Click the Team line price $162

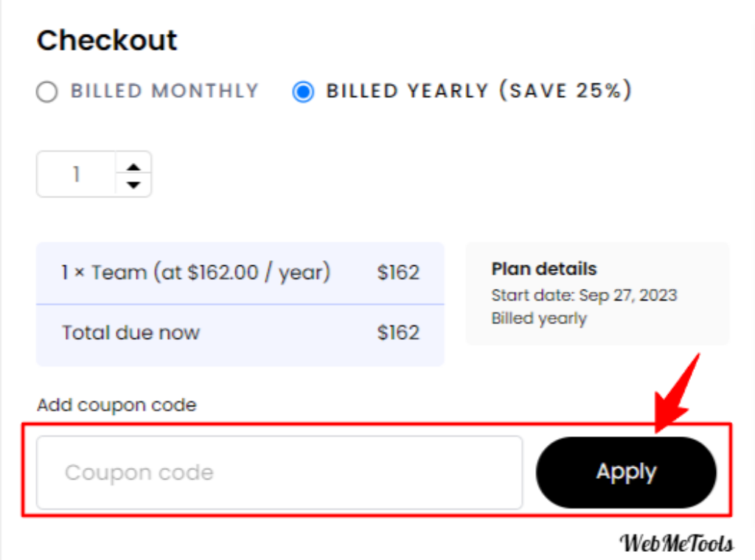coord(398,273)
